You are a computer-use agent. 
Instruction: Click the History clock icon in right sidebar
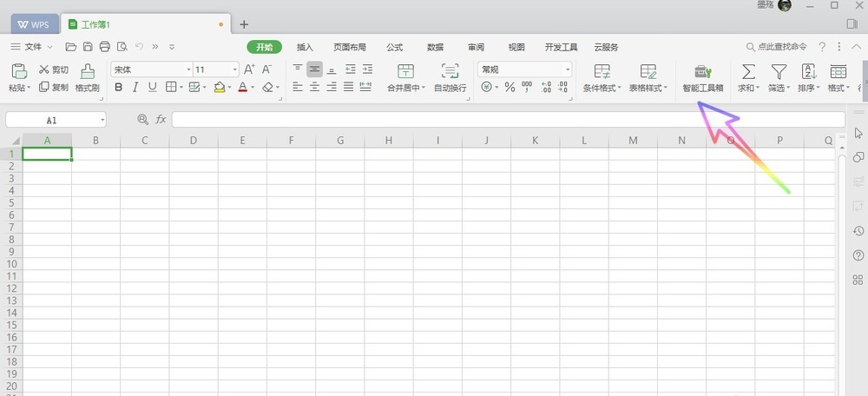858,231
